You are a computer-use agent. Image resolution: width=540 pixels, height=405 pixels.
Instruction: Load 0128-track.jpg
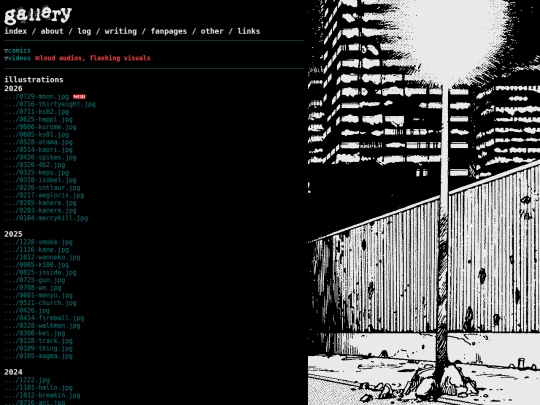pyautogui.click(x=39, y=341)
